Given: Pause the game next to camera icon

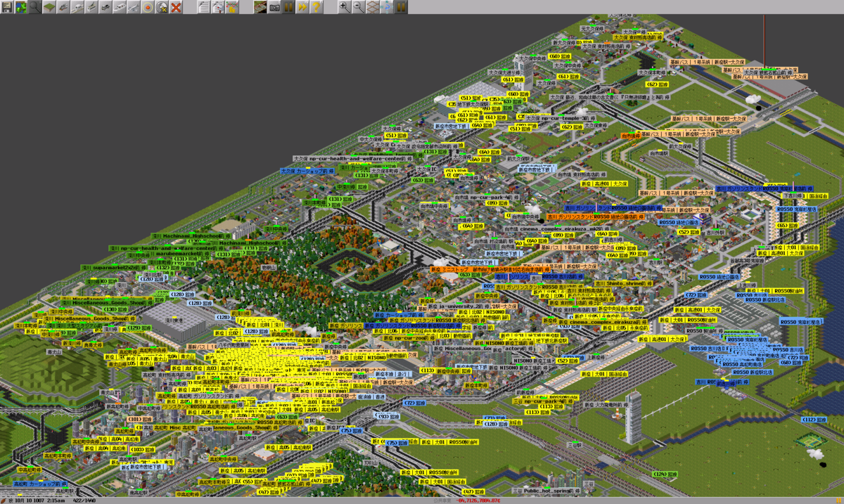Looking at the screenshot, I should click(288, 7).
